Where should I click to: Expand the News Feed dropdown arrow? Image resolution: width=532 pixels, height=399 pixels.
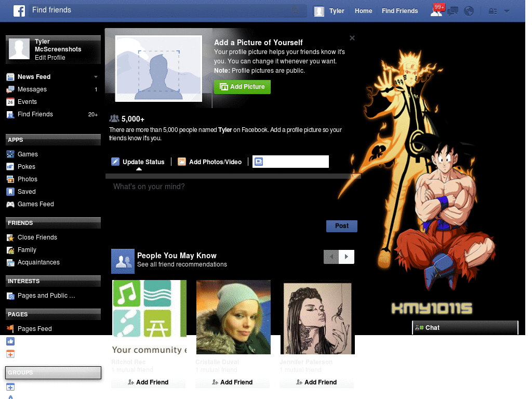click(96, 76)
